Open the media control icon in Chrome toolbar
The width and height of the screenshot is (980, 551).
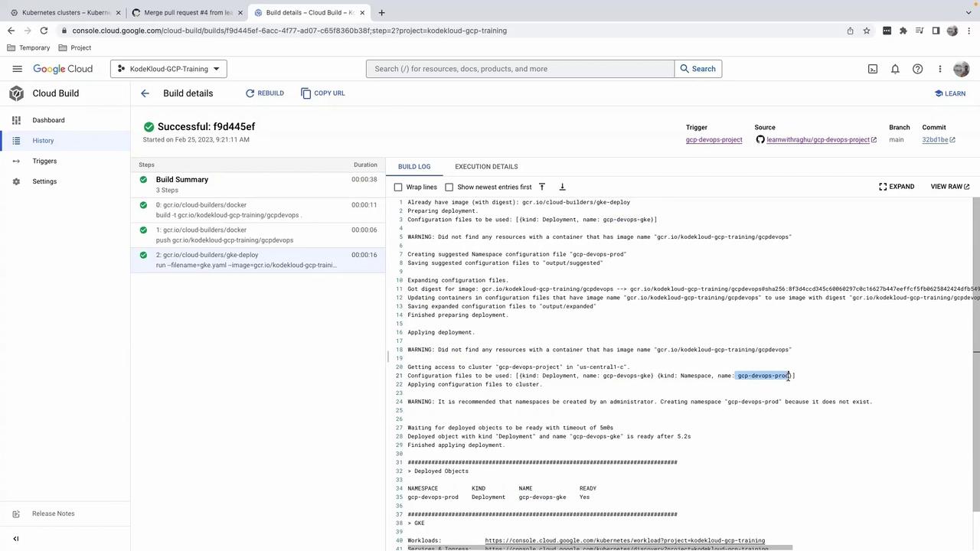(920, 31)
